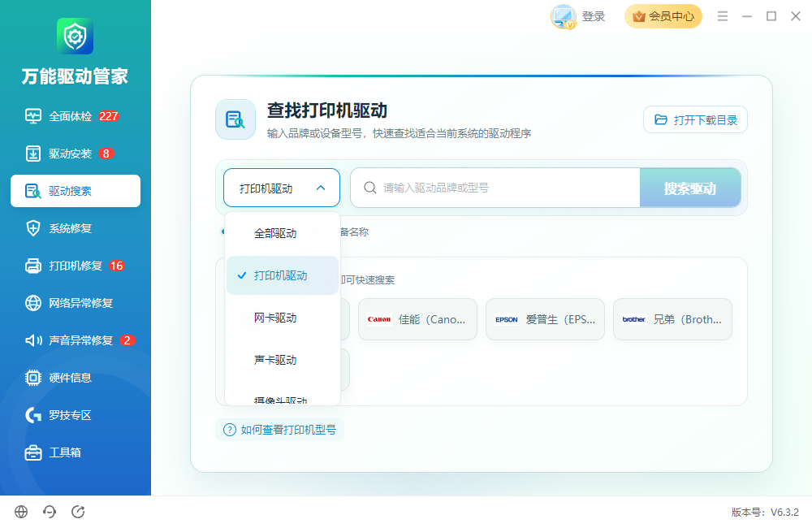This screenshot has height=528, width=812.
Task: Click the 工具箱 toolbox icon
Action: click(x=33, y=452)
